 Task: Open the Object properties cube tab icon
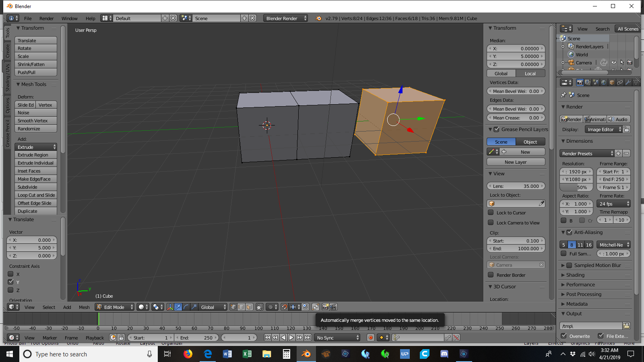tap(612, 82)
